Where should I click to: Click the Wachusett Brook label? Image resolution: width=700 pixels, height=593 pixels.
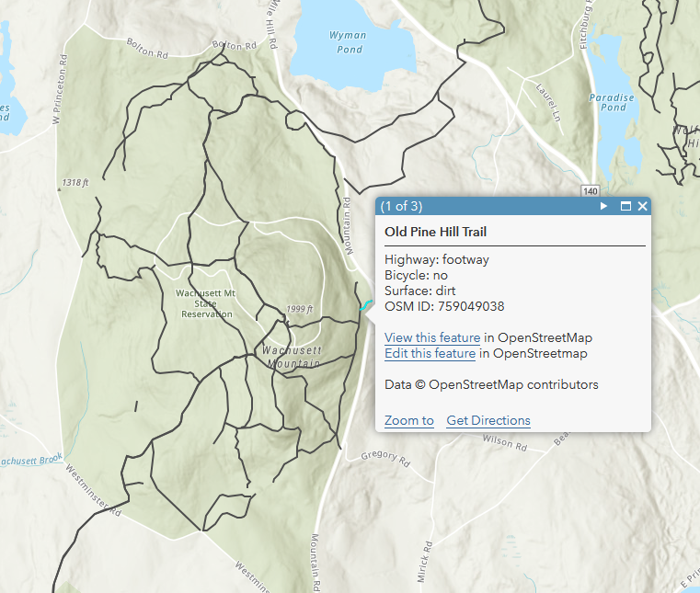click(x=30, y=460)
